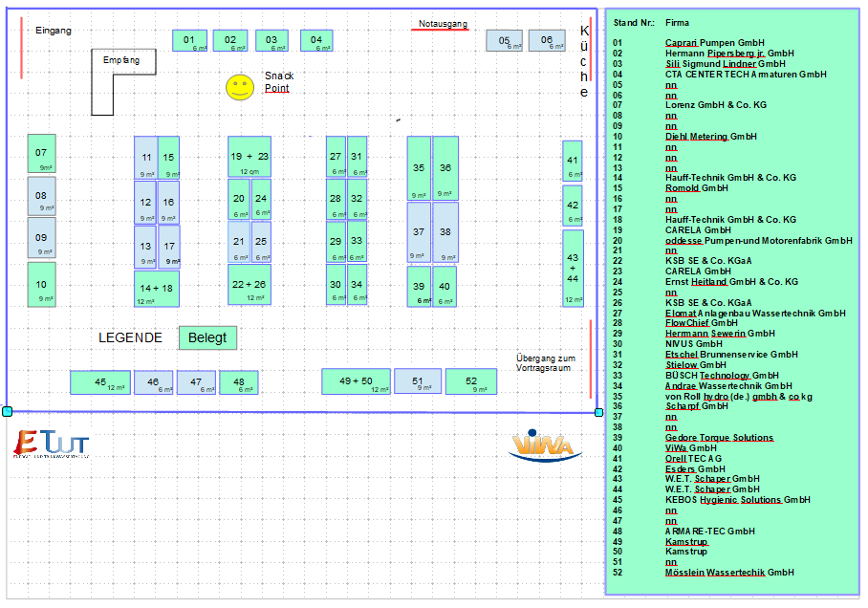Select the combined stand 22 + 26 box
868x608 pixels.
pyautogui.click(x=250, y=284)
